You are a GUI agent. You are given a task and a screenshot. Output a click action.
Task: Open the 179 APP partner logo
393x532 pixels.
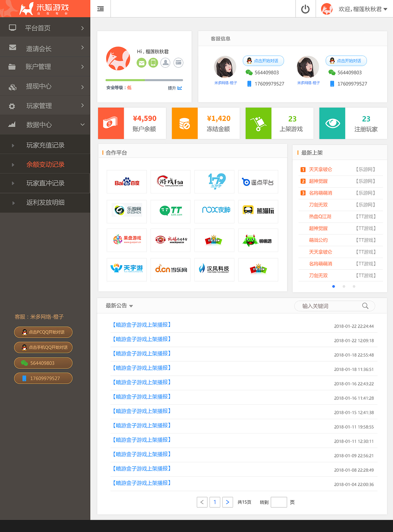click(214, 182)
